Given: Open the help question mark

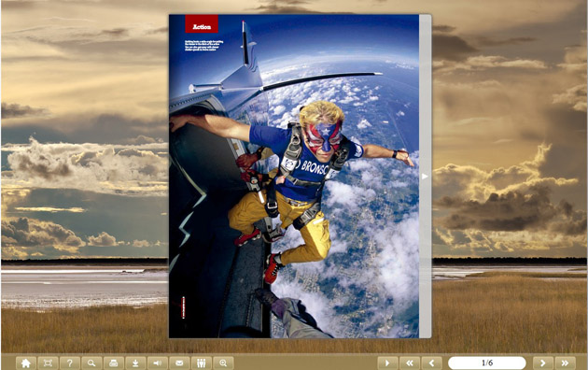Looking at the screenshot, I should [x=70, y=363].
